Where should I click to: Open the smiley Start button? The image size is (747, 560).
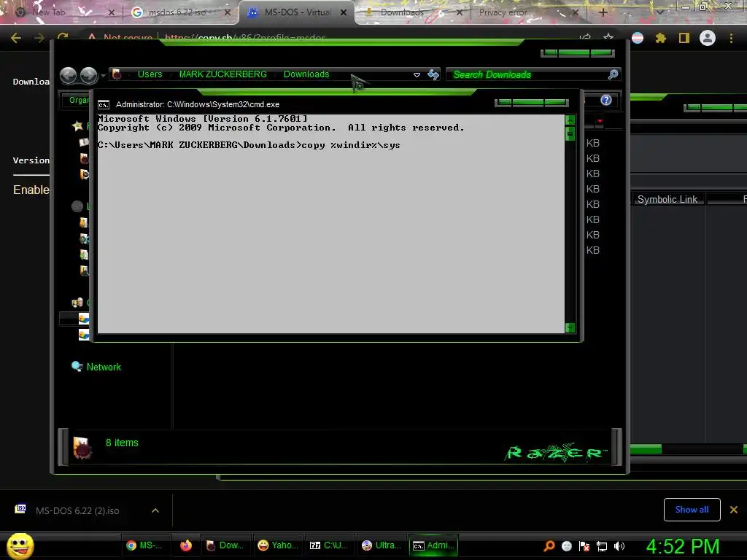[20, 545]
